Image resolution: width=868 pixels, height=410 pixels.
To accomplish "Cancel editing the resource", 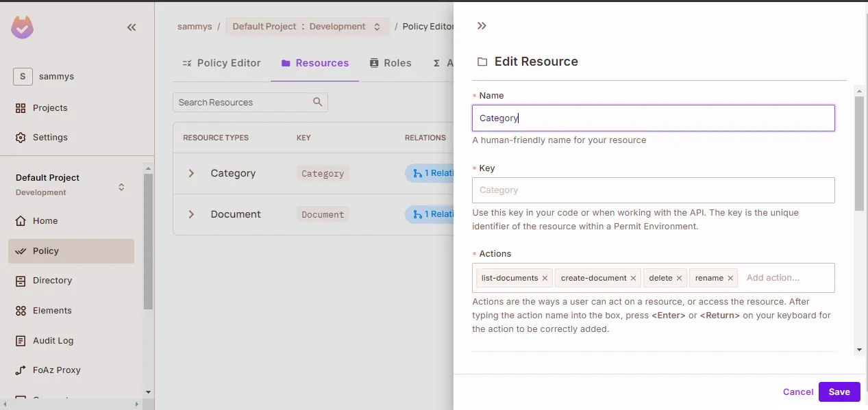I will coord(797,392).
